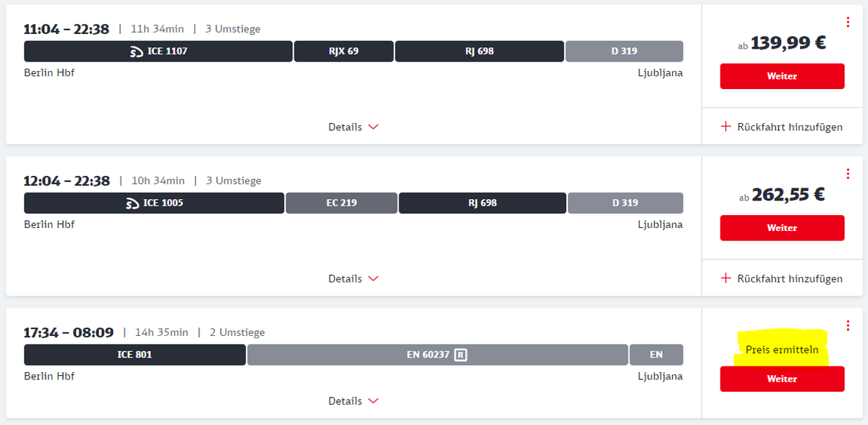Click Weiter under Preis ermitteln

782,379
